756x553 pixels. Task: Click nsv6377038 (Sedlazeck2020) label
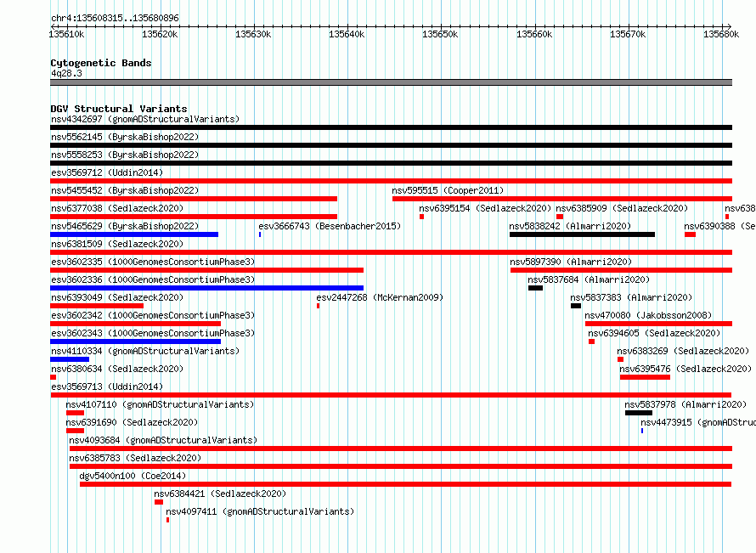click(117, 208)
